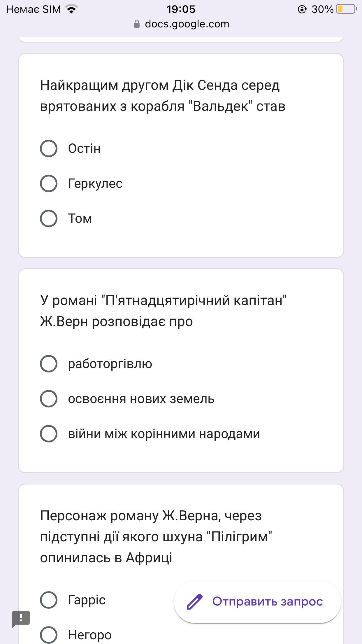This screenshot has width=362, height=644.
Task: Tap the "Найкращим другом Дік Сенда" question text
Action: [x=163, y=96]
